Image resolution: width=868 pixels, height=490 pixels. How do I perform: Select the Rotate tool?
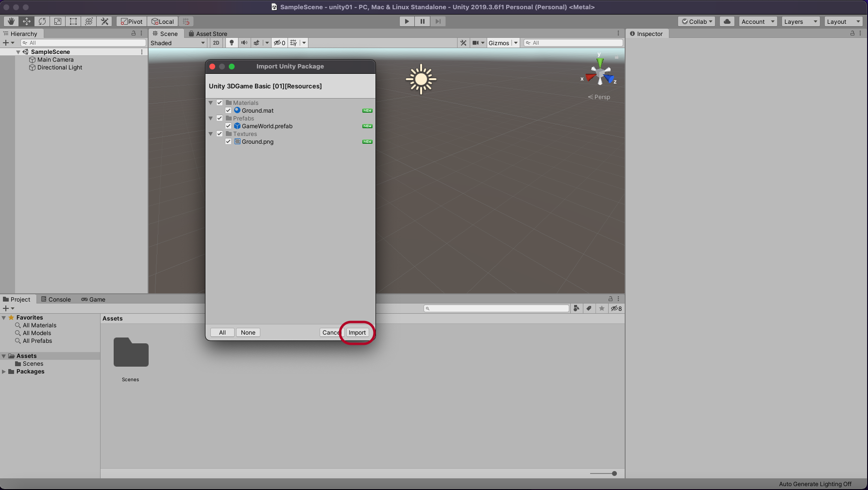click(42, 21)
